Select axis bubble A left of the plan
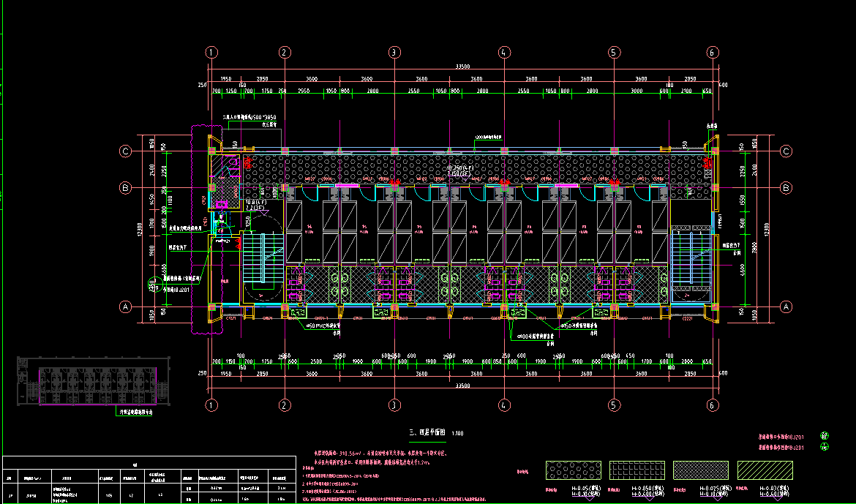 (126, 308)
